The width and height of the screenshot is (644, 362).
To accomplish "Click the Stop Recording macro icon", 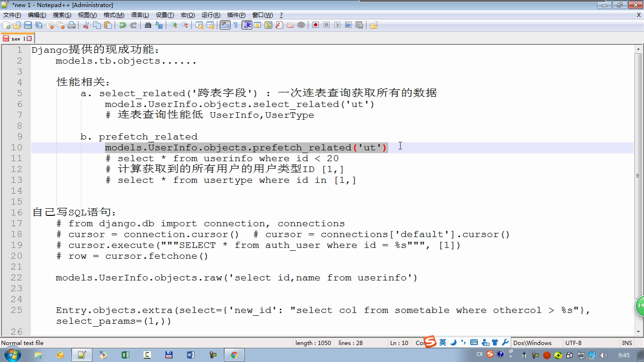I will pyautogui.click(x=326, y=25).
